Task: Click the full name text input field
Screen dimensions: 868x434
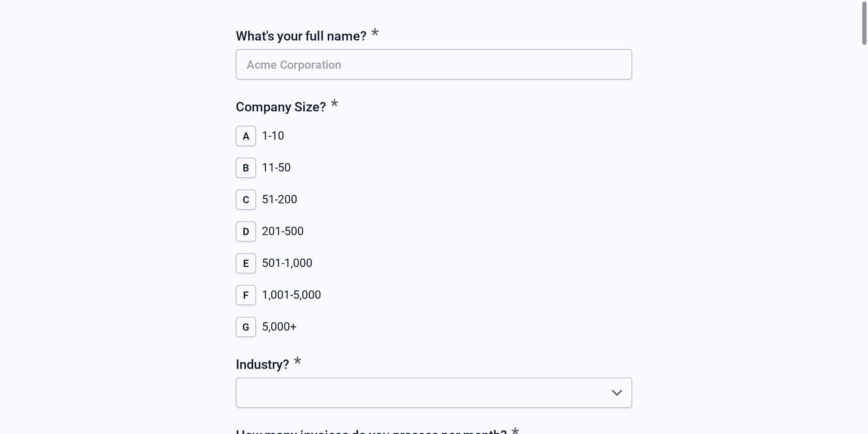Action: 434,64
